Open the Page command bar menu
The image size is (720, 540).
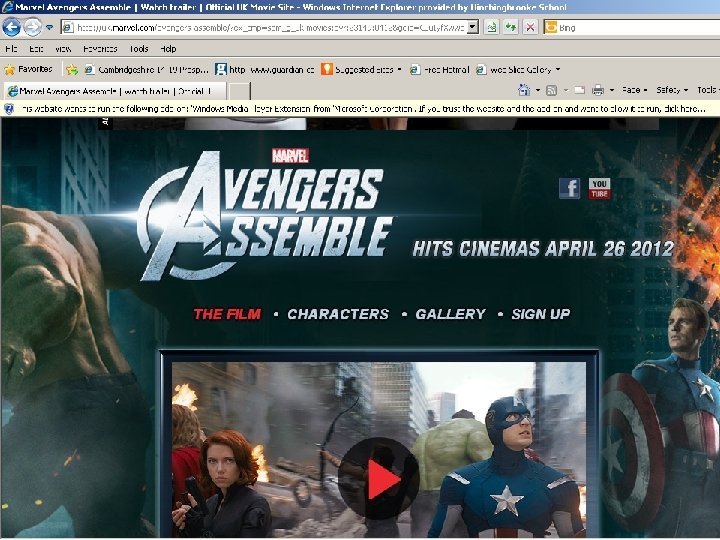(634, 90)
